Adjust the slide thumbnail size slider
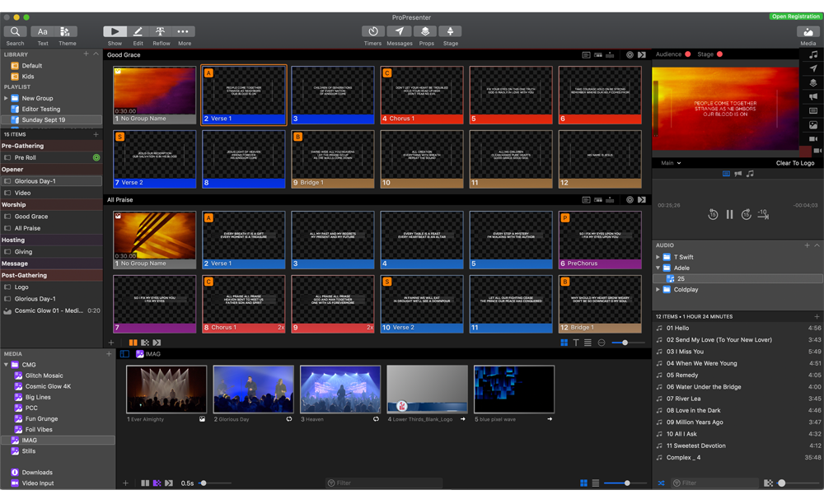 point(625,343)
